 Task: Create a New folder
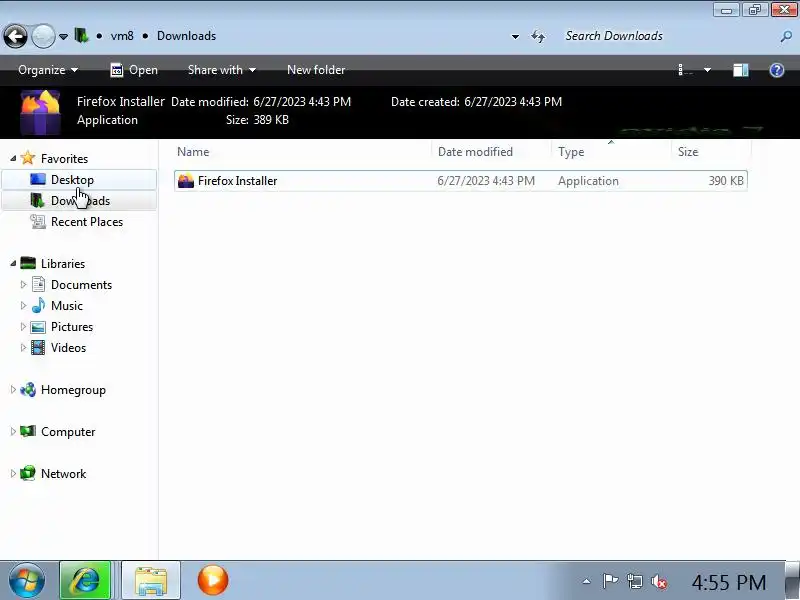pyautogui.click(x=316, y=70)
